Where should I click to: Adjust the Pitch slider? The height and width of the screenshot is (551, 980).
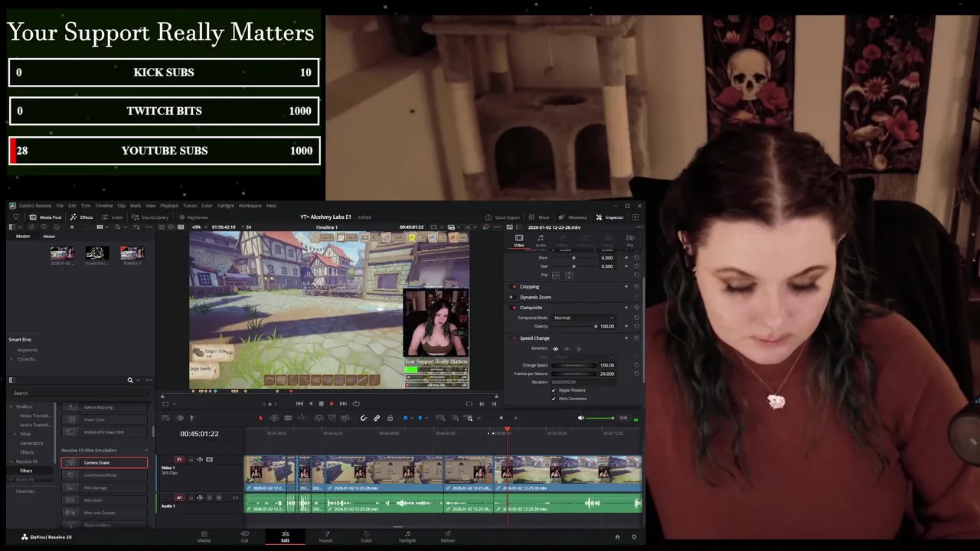pos(573,258)
